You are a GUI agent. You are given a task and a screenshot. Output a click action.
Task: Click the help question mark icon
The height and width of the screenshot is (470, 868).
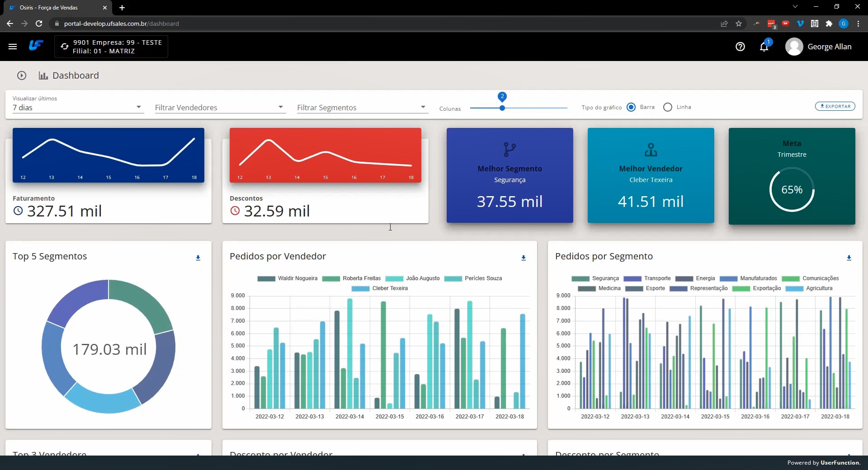[x=740, y=47]
